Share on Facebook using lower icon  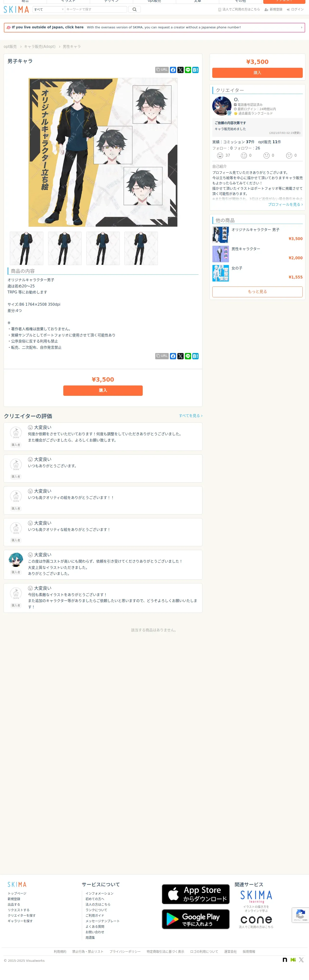pyautogui.click(x=173, y=356)
